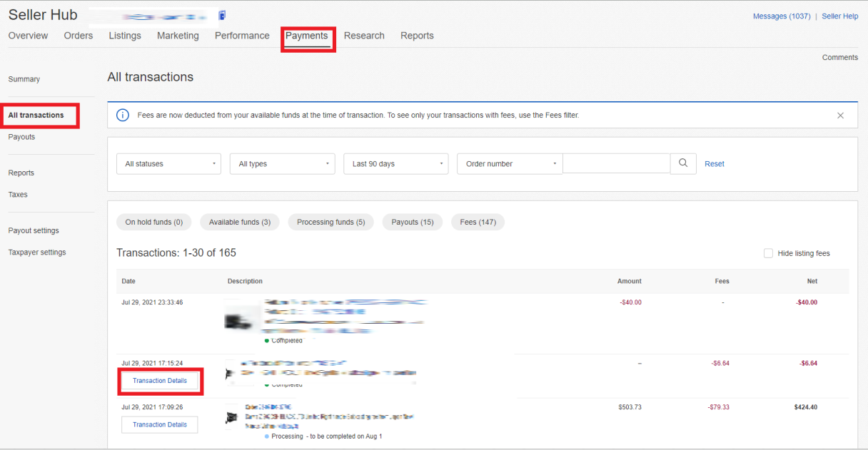868x450 pixels.
Task: Click the date Jul 29, 2021 17:09:26
Action: 152,407
